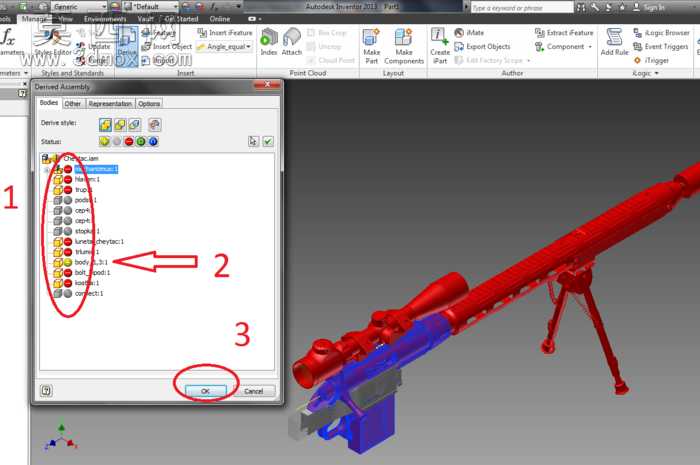The height and width of the screenshot is (465, 700).
Task: Click the iMate tool
Action: [x=469, y=33]
